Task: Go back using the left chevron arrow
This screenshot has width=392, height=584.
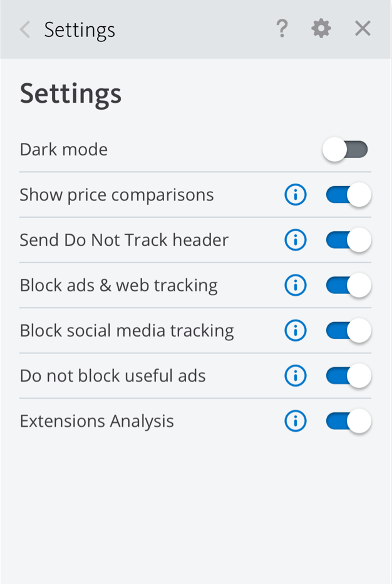Action: coord(24,28)
